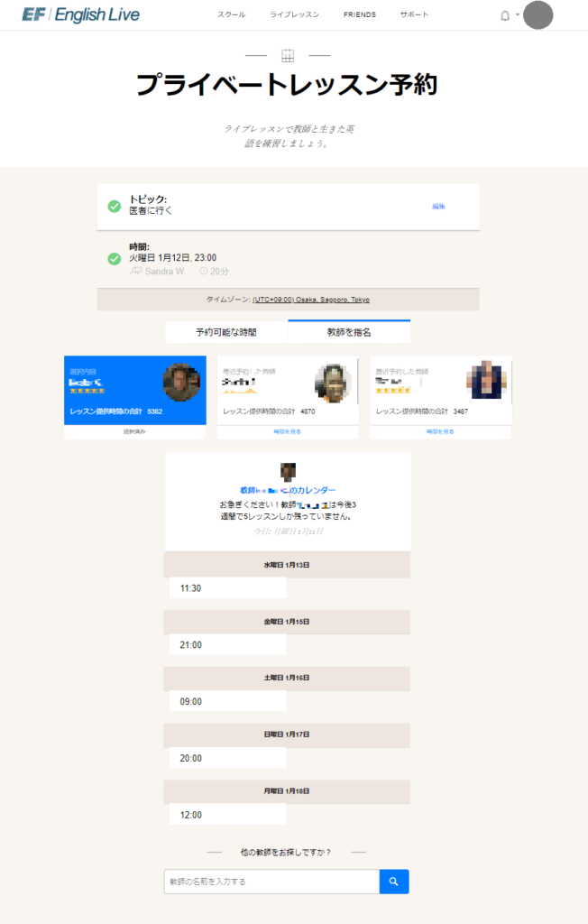The width and height of the screenshot is (588, 924).
Task: Click the search magnifier button
Action: tap(394, 882)
